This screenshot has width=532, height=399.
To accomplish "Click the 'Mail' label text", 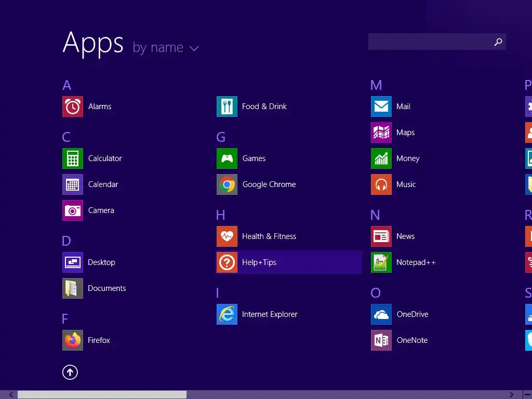I will coord(403,107).
